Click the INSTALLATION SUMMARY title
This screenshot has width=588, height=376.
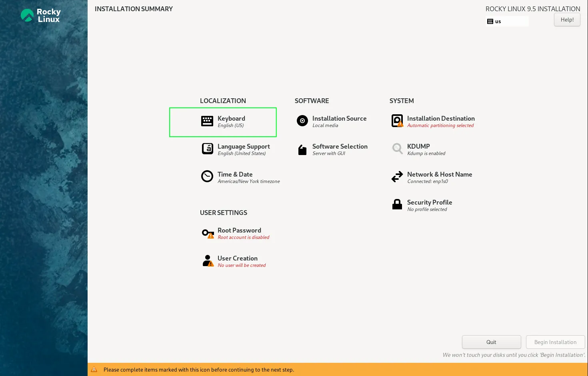click(134, 9)
